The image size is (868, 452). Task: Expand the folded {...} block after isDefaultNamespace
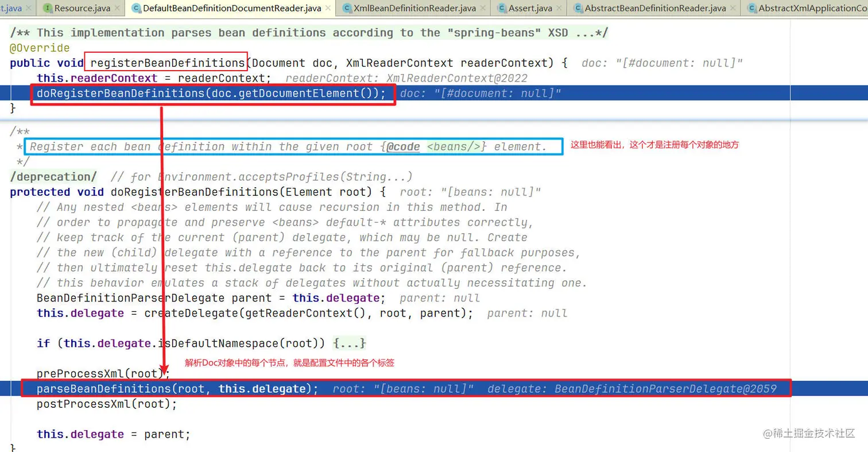click(x=350, y=343)
